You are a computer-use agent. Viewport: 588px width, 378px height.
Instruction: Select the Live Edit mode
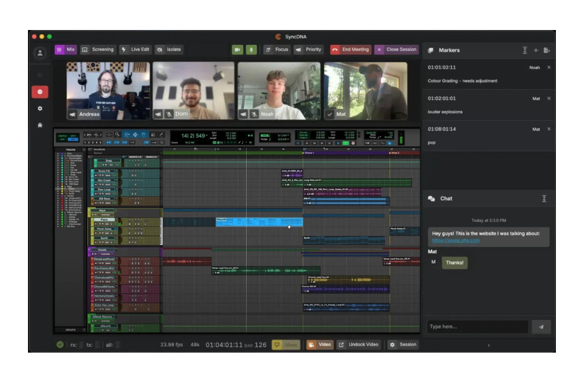[135, 50]
